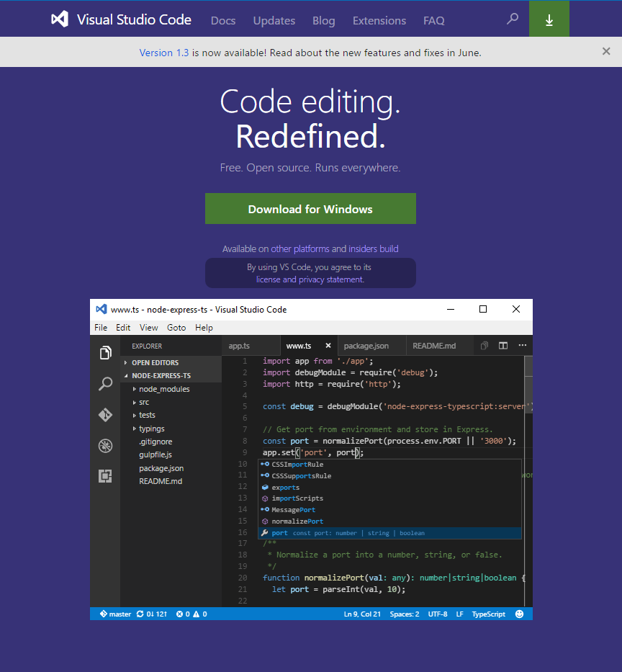Switch to the README.md editor tab

(x=440, y=346)
